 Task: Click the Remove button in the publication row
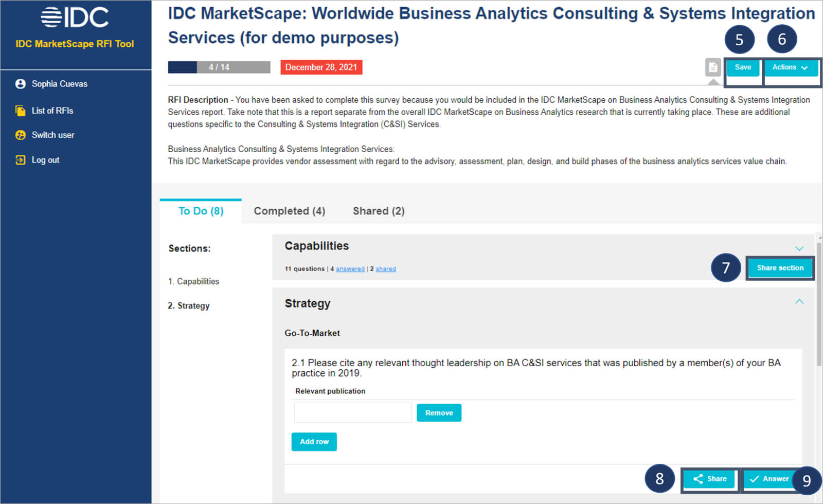[439, 413]
